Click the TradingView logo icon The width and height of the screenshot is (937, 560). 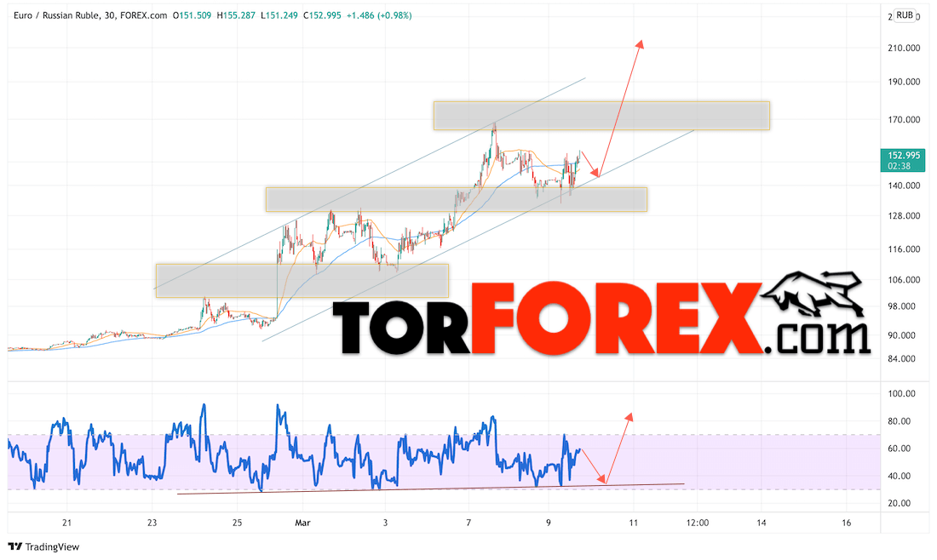click(x=15, y=546)
